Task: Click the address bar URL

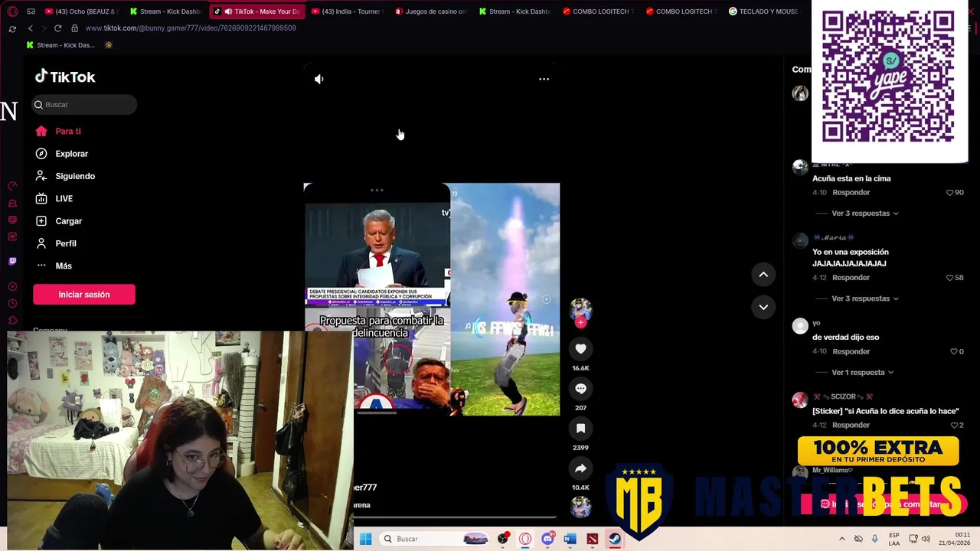Action: [x=191, y=28]
